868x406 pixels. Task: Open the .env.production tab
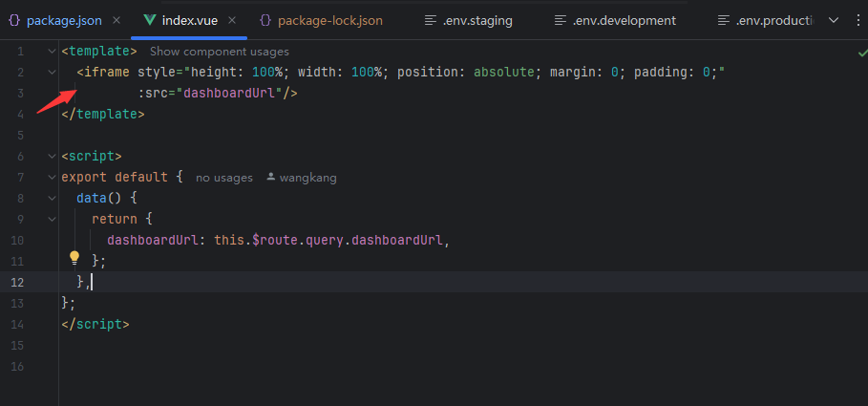pyautogui.click(x=775, y=20)
